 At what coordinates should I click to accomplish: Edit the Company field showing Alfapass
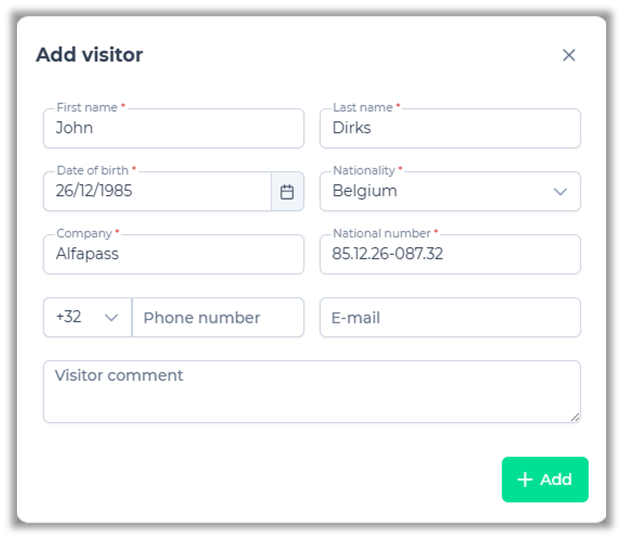(x=173, y=255)
